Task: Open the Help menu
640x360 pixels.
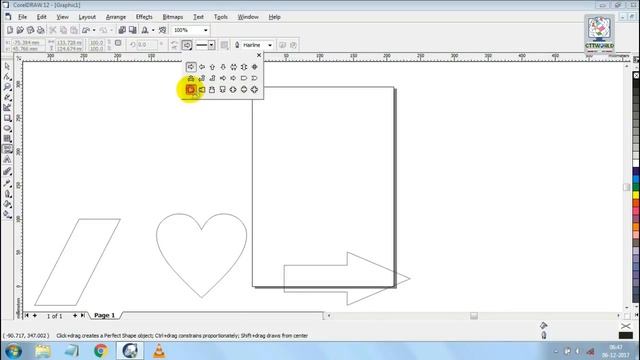Action: pyautogui.click(x=274, y=17)
